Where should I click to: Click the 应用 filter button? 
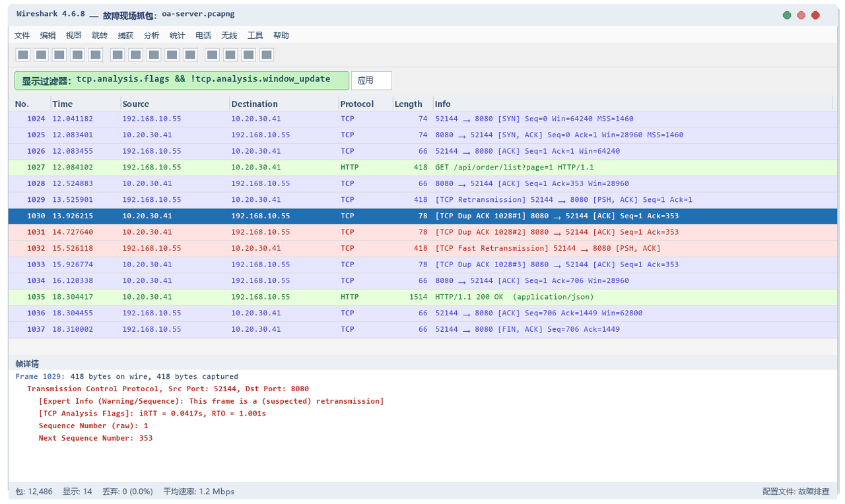(371, 80)
